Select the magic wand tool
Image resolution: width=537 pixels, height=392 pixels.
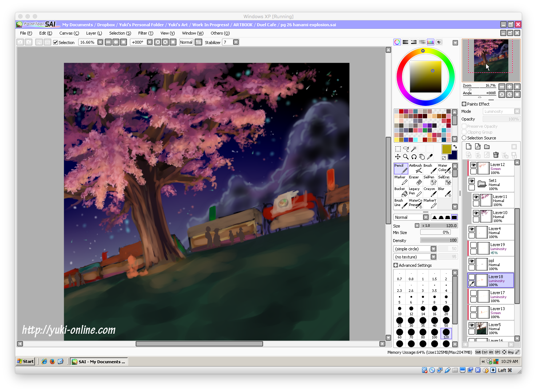pyautogui.click(x=414, y=149)
